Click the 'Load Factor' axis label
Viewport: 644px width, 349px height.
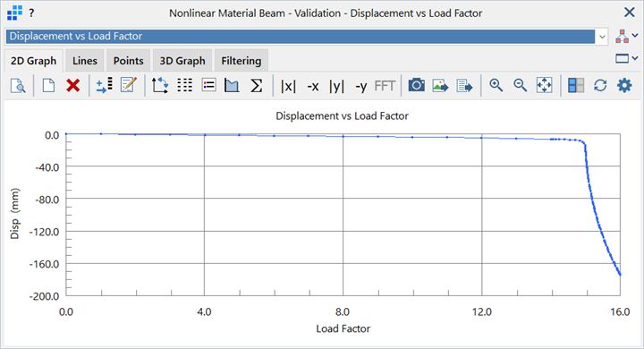(x=343, y=328)
